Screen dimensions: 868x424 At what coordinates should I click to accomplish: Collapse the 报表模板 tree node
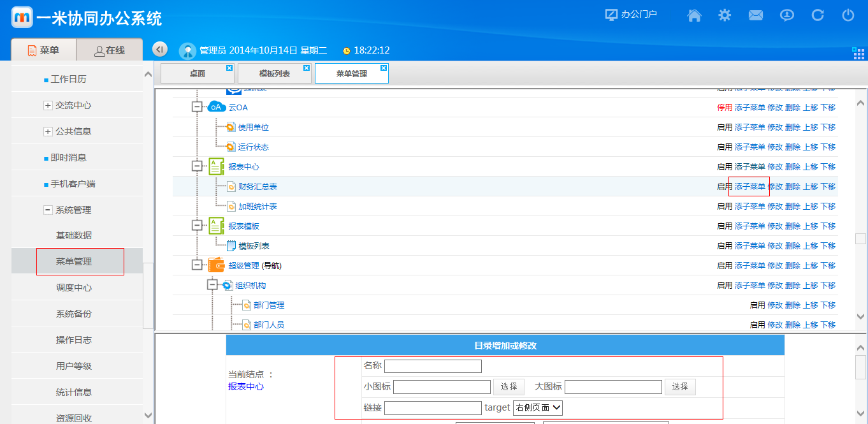tap(197, 226)
